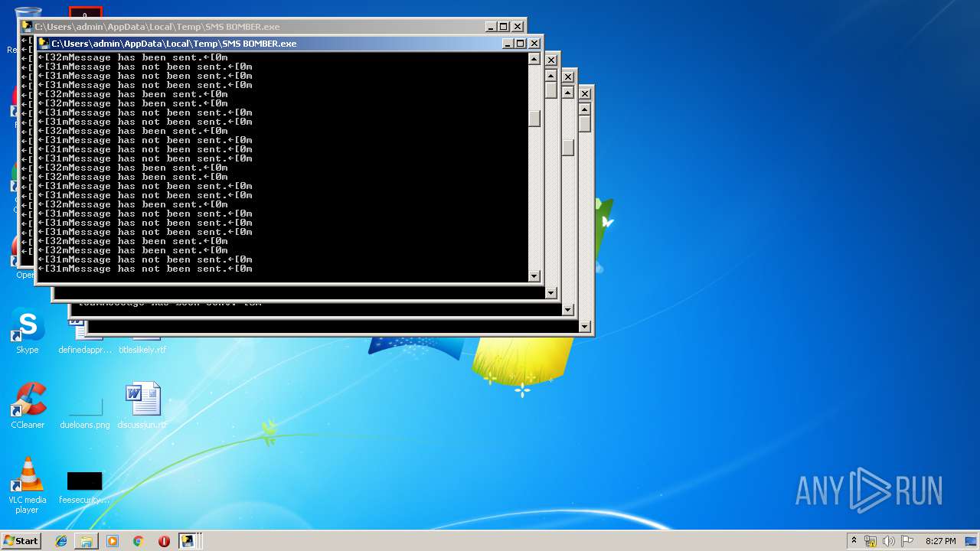The image size is (980, 551).
Task: Close the rightmost stacked console window
Action: [585, 93]
